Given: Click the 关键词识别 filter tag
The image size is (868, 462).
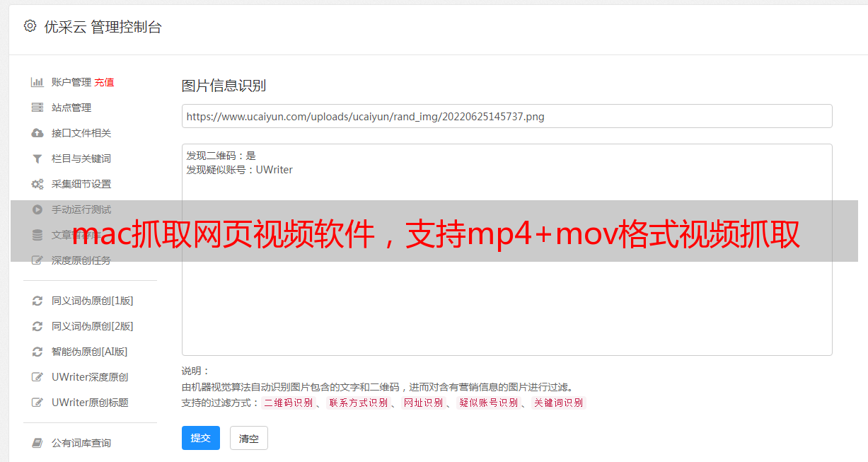Looking at the screenshot, I should (x=559, y=403).
